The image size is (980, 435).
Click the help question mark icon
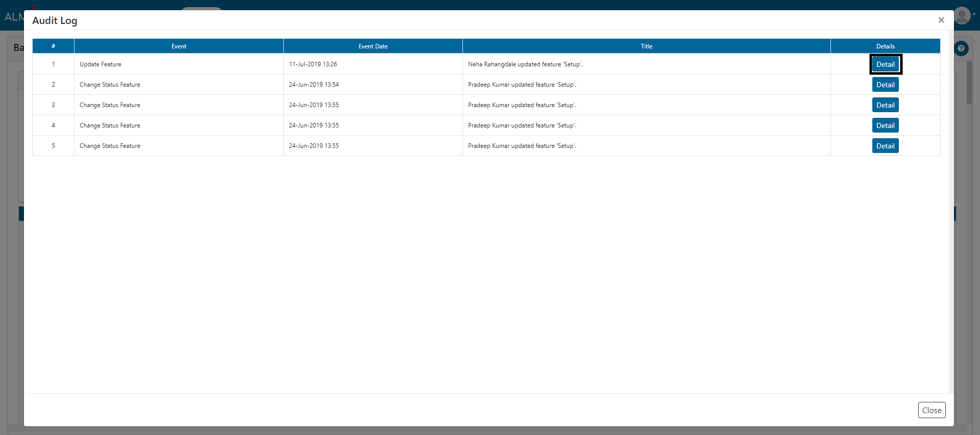coord(961,48)
